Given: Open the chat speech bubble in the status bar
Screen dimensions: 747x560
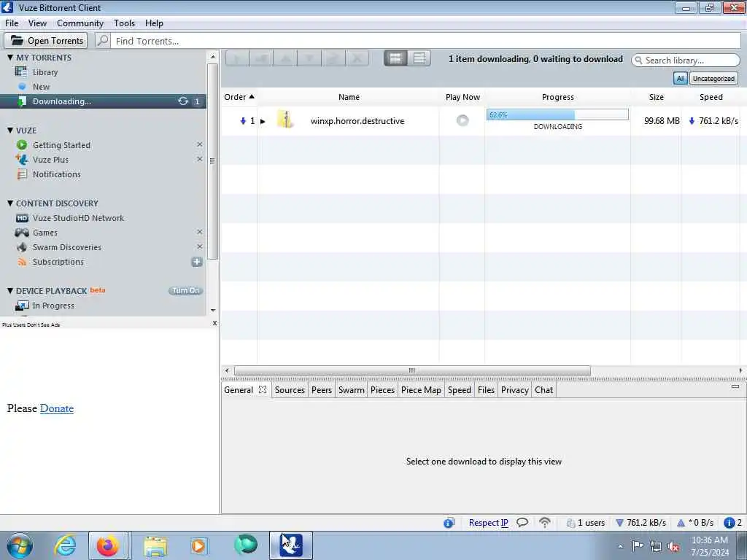Looking at the screenshot, I should coord(522,522).
